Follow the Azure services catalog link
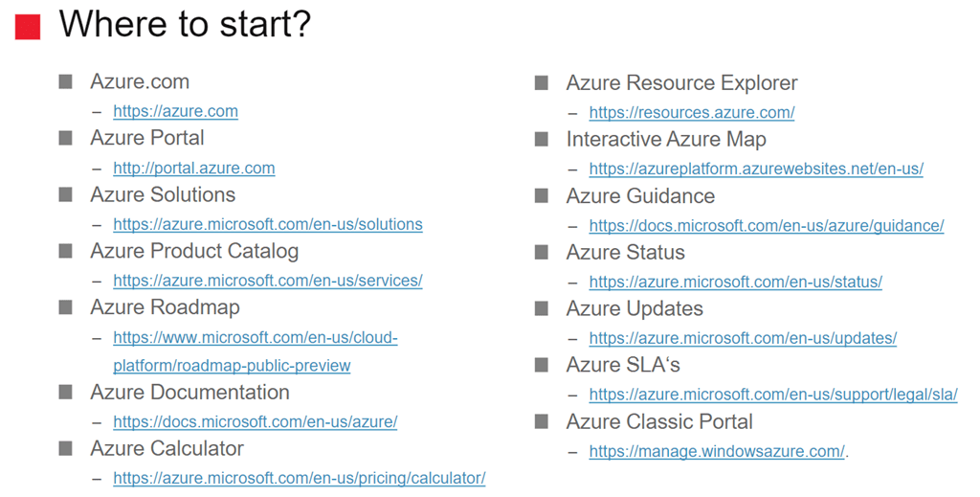 (267, 282)
